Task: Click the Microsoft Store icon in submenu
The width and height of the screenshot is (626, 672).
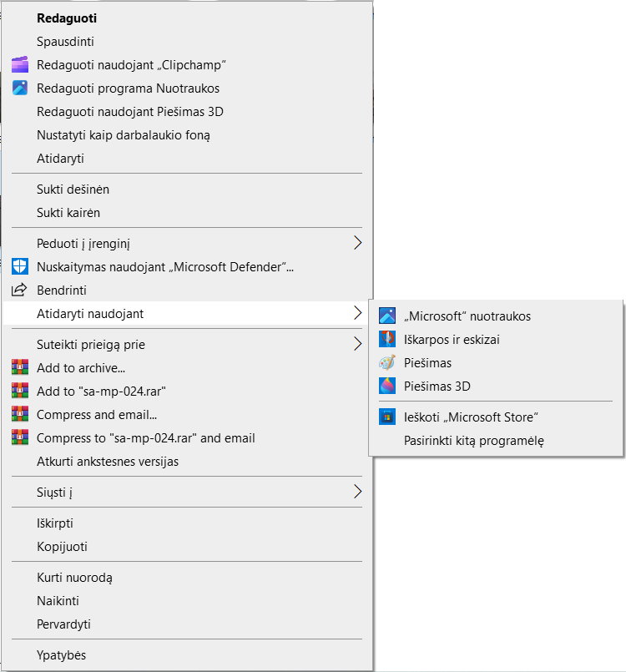Action: pyautogui.click(x=387, y=417)
